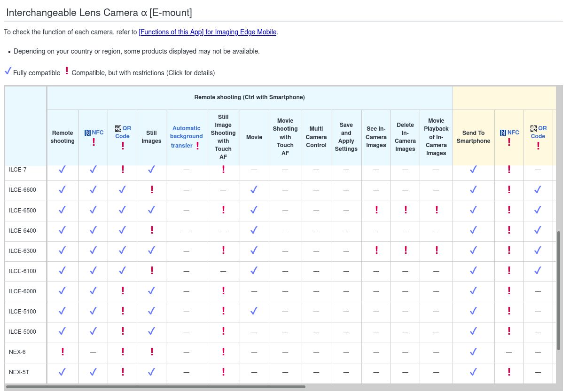This screenshot has width=570, height=392.
Task: Click ILCE-6500 Movie Playback restriction icon
Action: [x=437, y=210]
